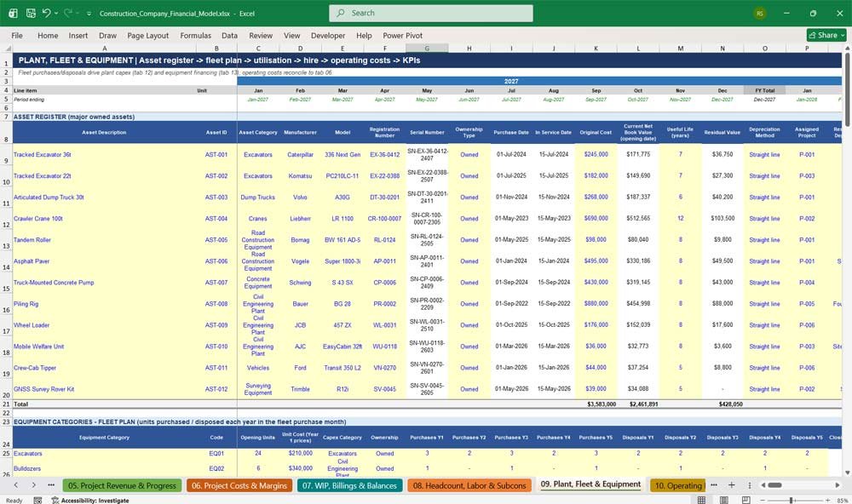Click the Share button

tap(826, 35)
